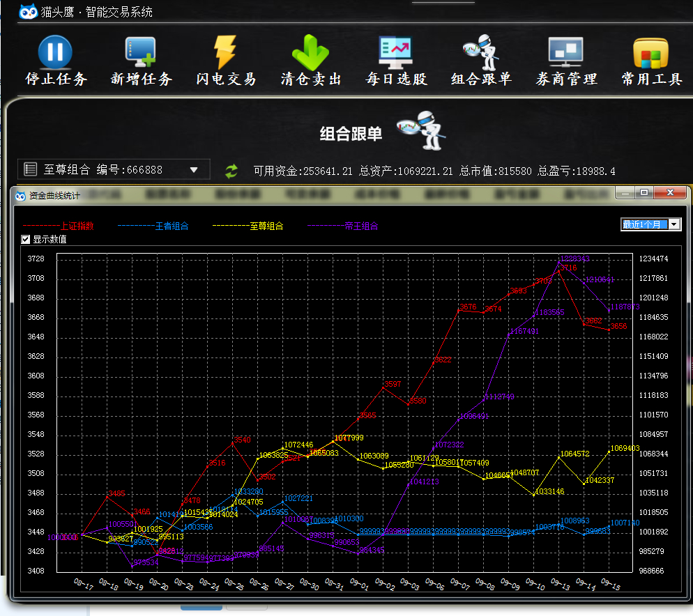
Task: Click red data point 3540
Action: tap(232, 442)
